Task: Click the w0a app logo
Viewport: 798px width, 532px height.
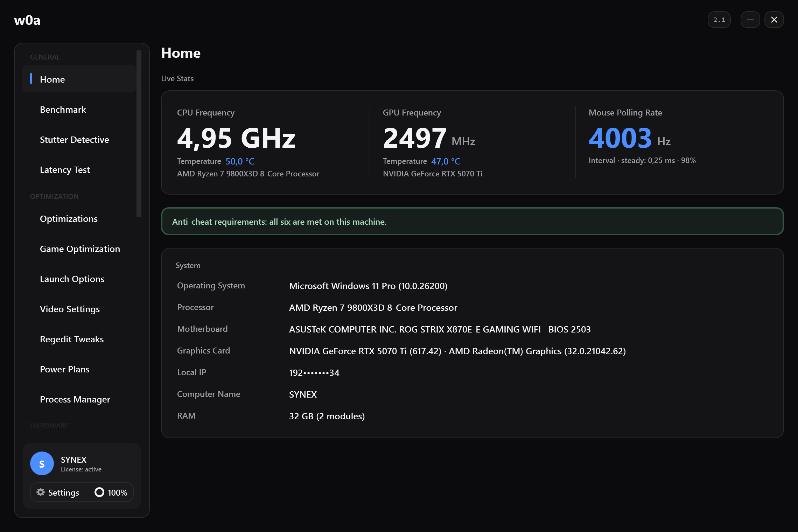Action: 27,20
